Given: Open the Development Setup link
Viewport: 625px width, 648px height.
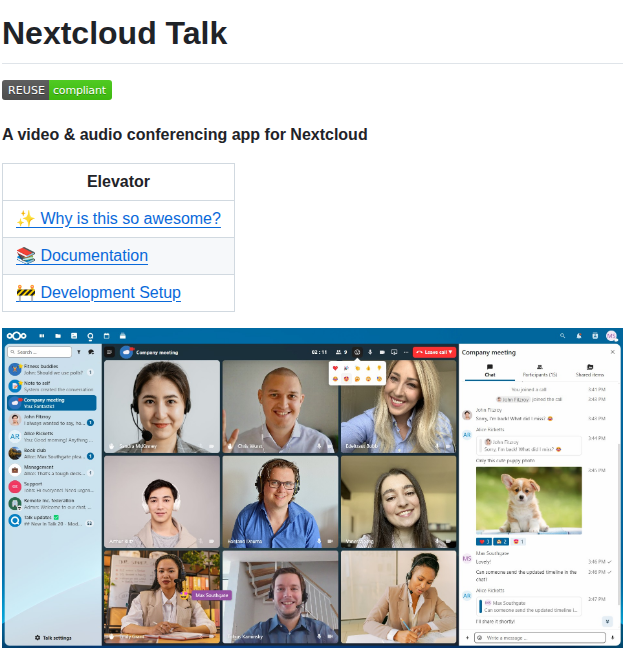Looking at the screenshot, I should click(x=98, y=292).
